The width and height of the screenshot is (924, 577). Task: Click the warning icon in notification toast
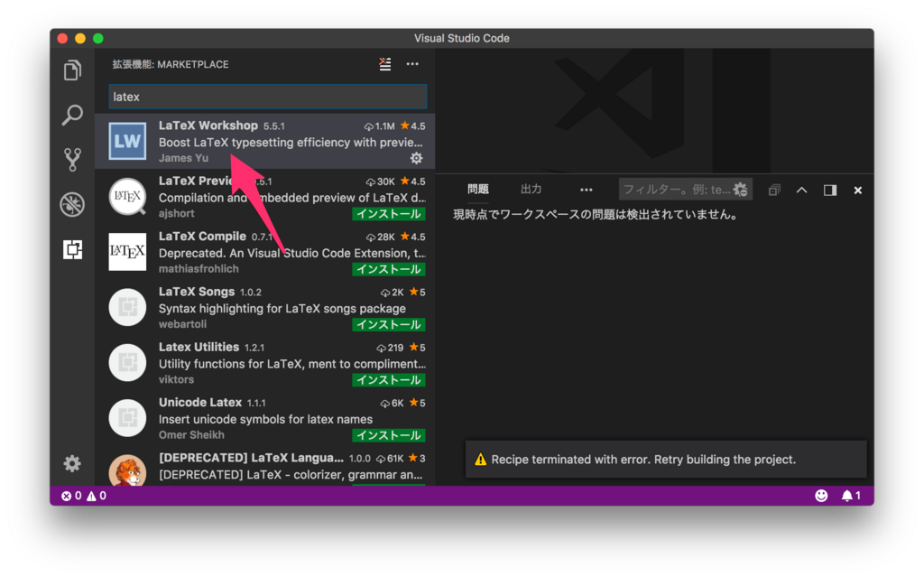pyautogui.click(x=480, y=460)
